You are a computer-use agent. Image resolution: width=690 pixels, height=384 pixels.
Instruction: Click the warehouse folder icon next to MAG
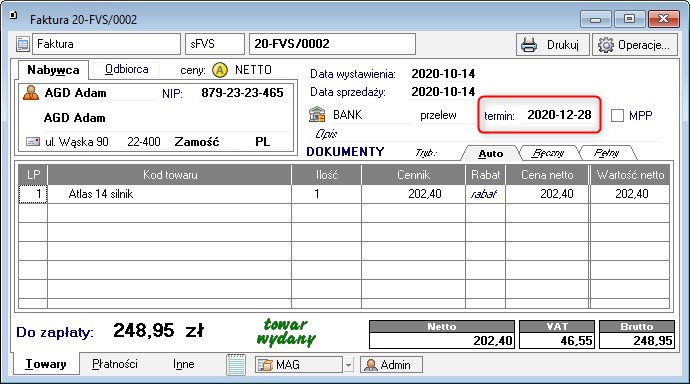[265, 365]
